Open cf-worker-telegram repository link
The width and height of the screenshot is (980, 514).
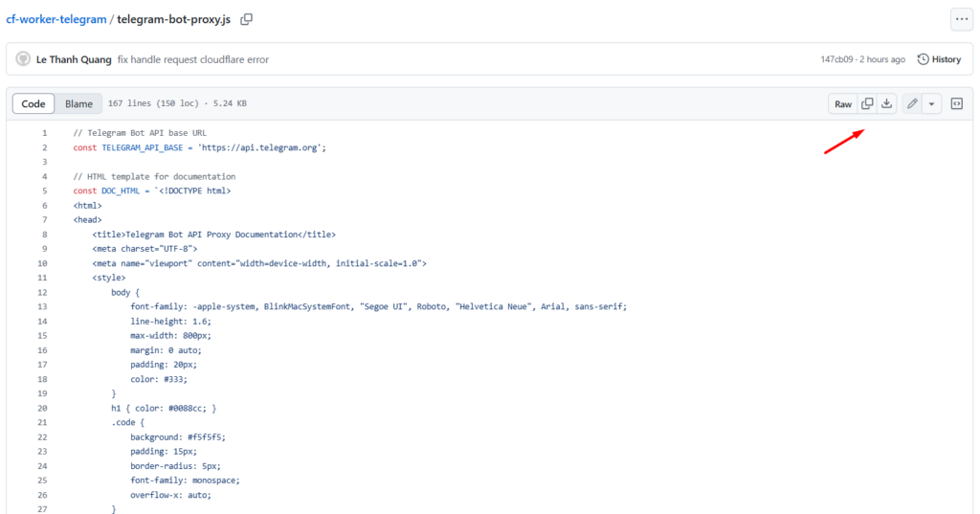click(56, 19)
